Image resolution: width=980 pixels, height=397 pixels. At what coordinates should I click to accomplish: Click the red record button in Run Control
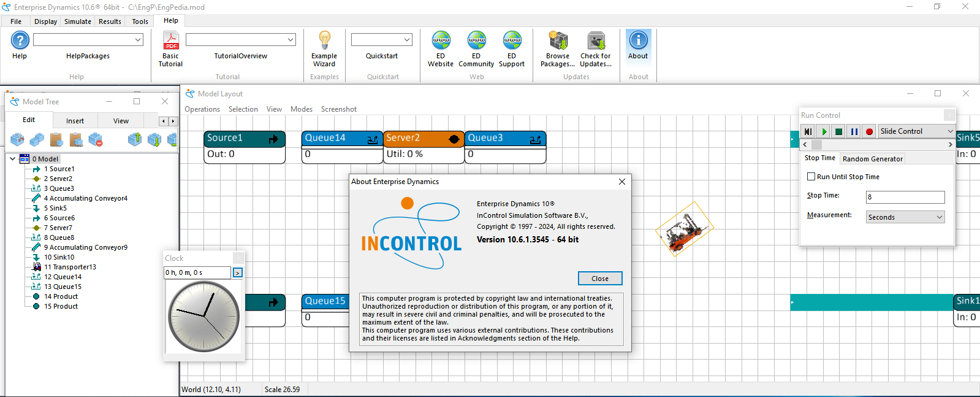point(869,131)
